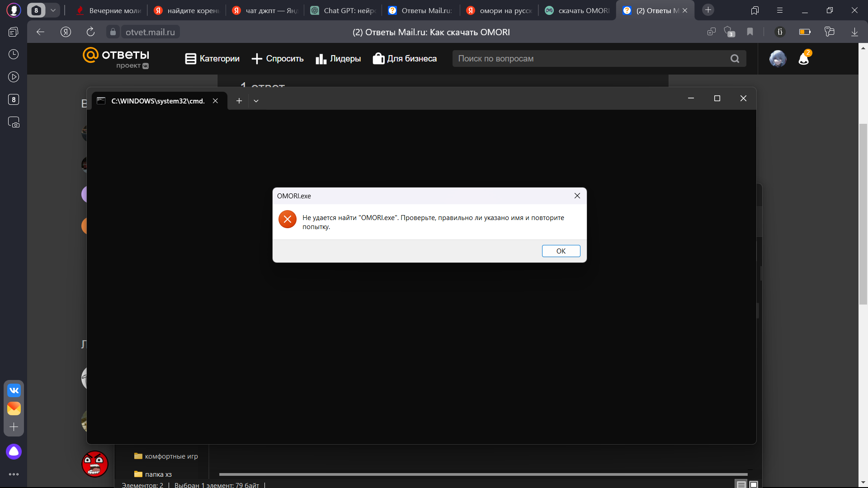Bookmark this page icon

[750, 32]
